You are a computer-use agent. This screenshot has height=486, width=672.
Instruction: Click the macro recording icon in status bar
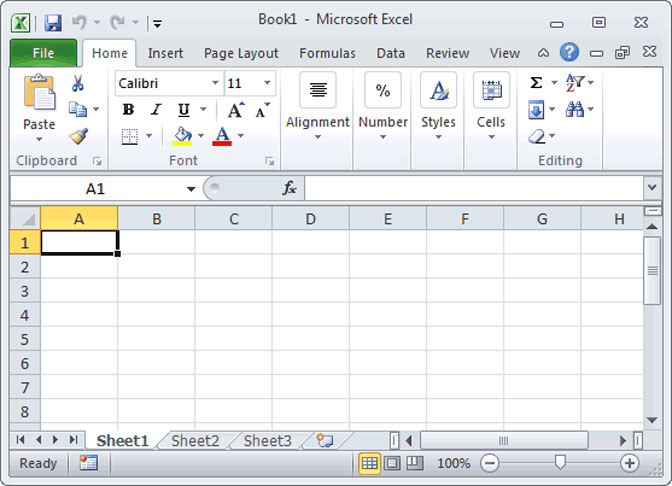pyautogui.click(x=88, y=463)
